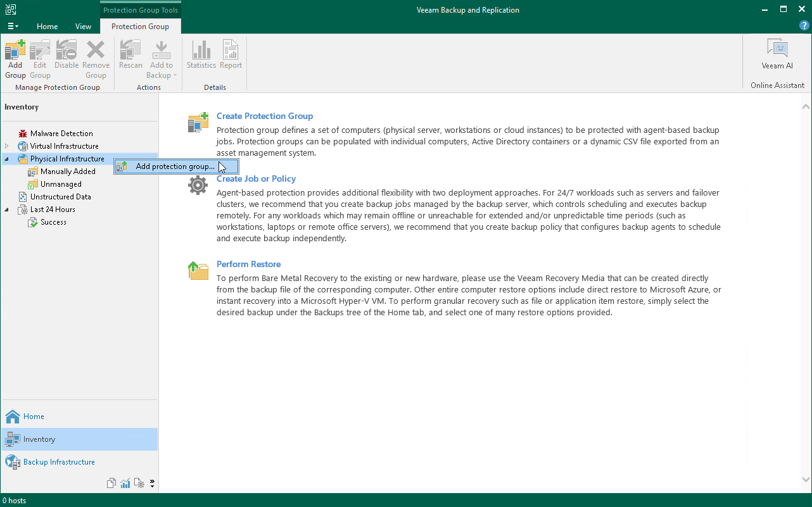Viewport: 812px width, 507px height.
Task: Click the Malware Detection bug icon
Action: [23, 134]
